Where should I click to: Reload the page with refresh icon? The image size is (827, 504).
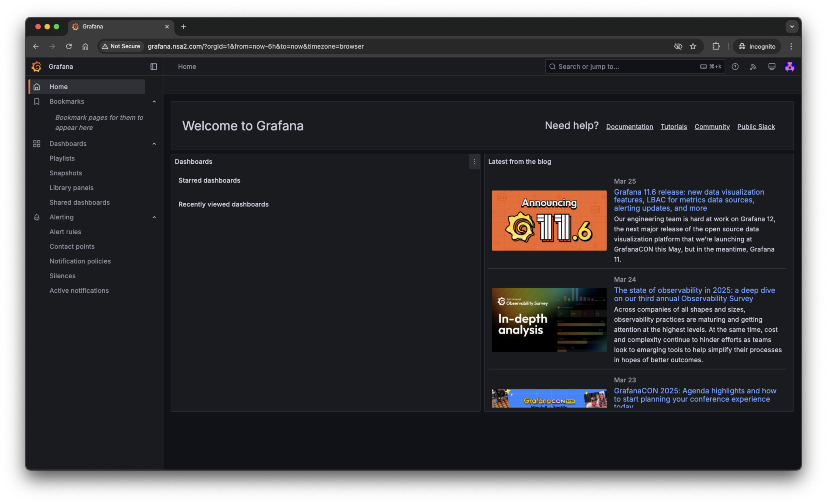69,46
